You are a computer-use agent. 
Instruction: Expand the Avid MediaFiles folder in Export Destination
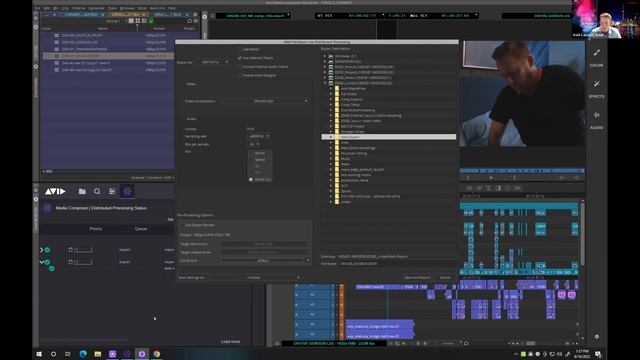331,89
